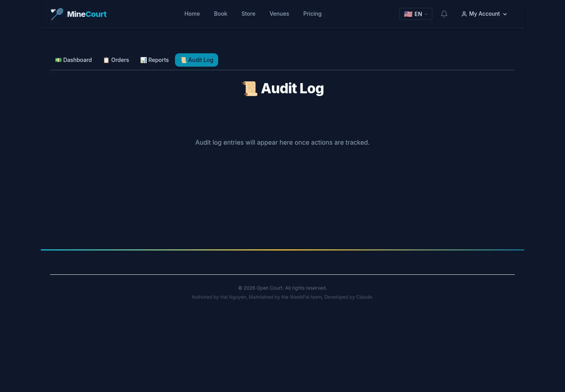Go to the Home page
The image size is (565, 392).
(192, 14)
